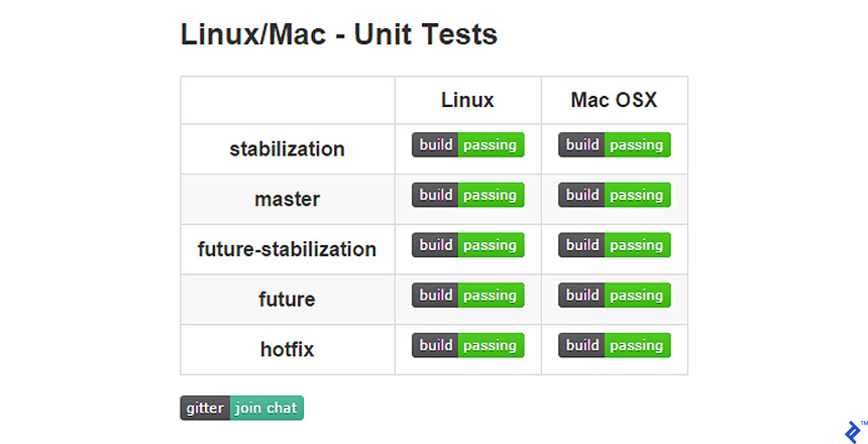The height and width of the screenshot is (444, 868).
Task: Click the Toptal logo in the corner
Action: [853, 432]
